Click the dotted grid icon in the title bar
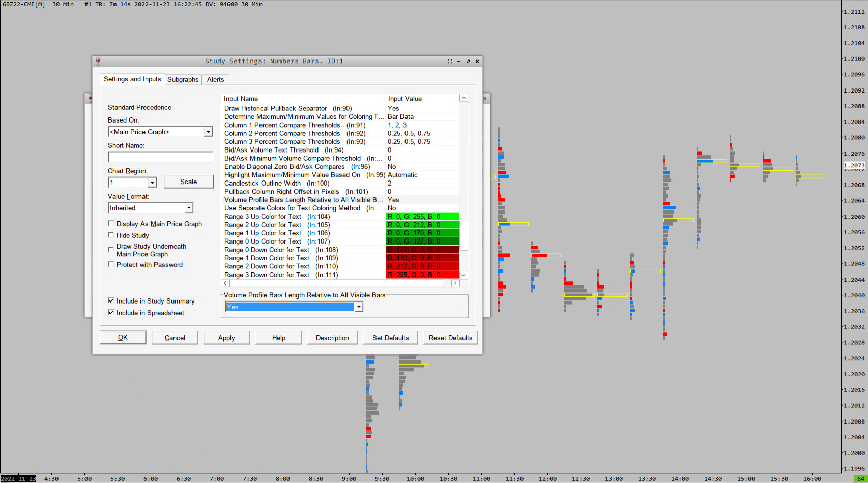 449,61
